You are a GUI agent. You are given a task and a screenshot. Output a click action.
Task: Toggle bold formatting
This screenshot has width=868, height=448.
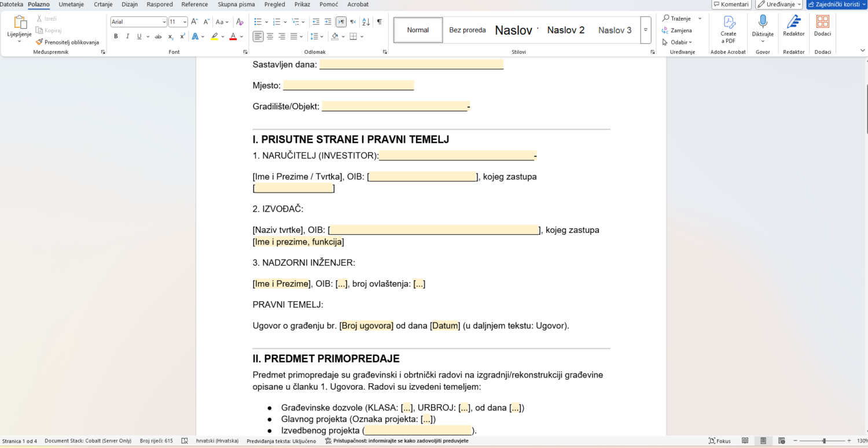coord(116,36)
